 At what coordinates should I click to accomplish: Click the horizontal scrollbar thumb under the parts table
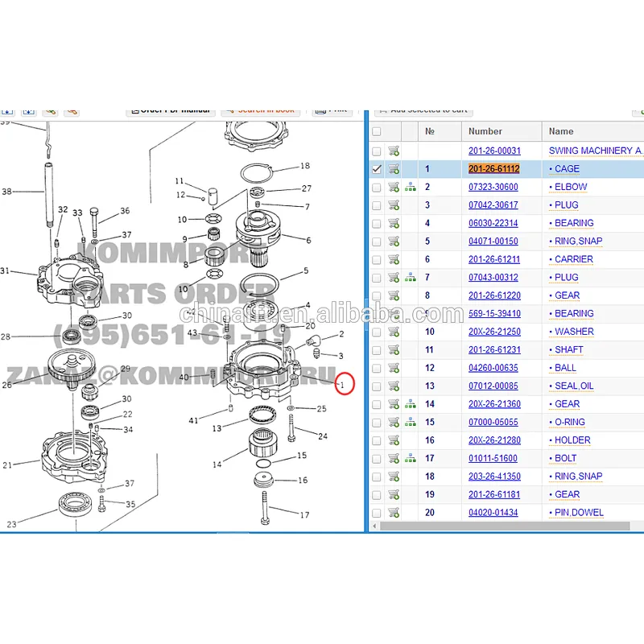[x=505, y=526]
